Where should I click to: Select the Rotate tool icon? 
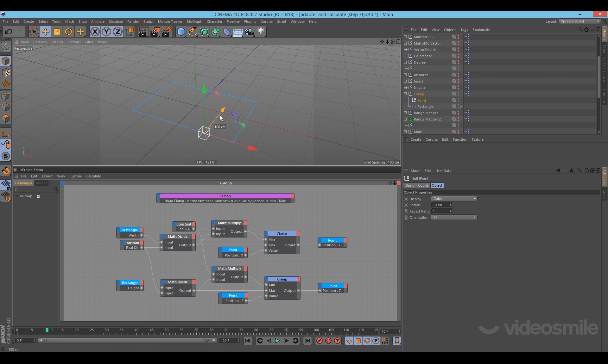click(x=68, y=32)
